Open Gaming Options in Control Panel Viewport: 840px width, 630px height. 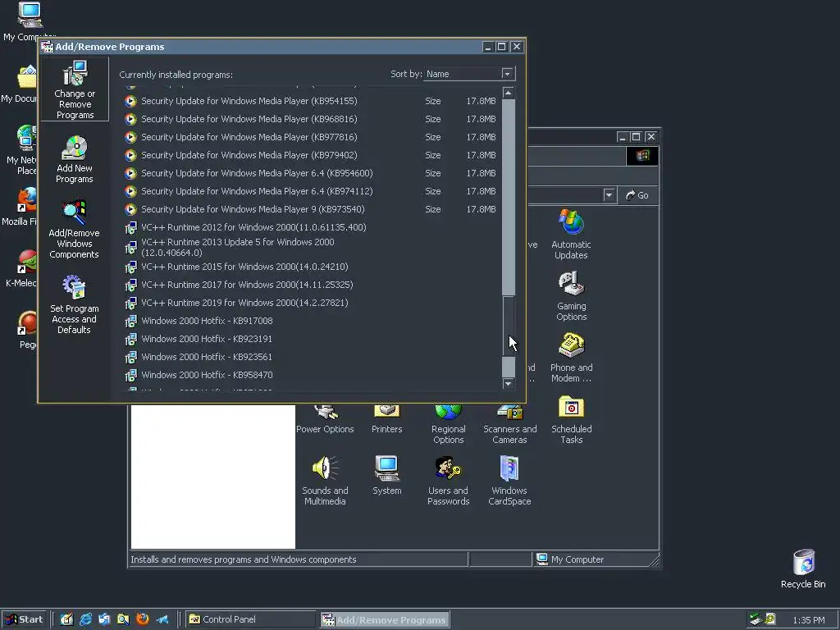571,295
